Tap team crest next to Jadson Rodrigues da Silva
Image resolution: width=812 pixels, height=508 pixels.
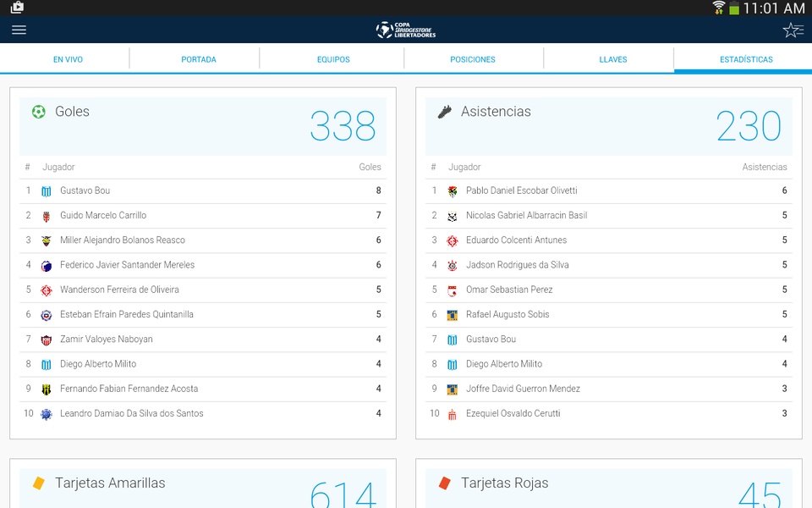point(452,265)
